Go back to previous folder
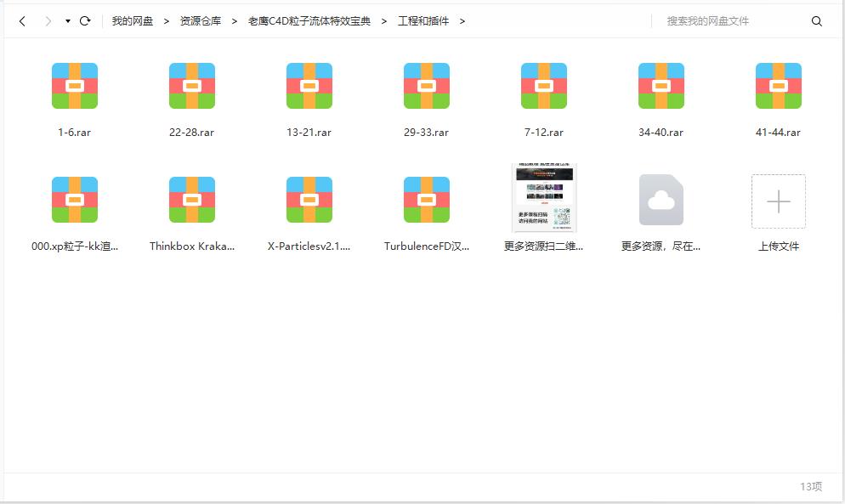Image resolution: width=845 pixels, height=504 pixels. tap(22, 21)
